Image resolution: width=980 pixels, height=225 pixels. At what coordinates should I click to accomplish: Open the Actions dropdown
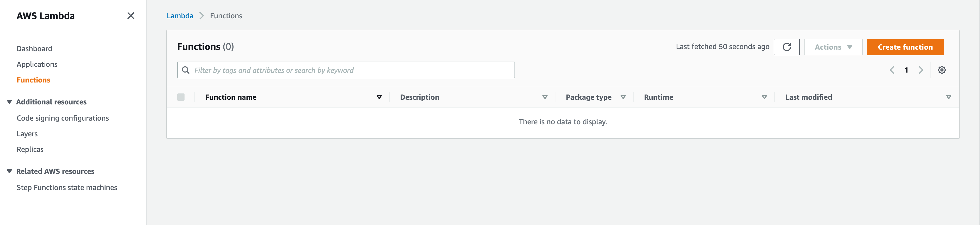(x=833, y=47)
